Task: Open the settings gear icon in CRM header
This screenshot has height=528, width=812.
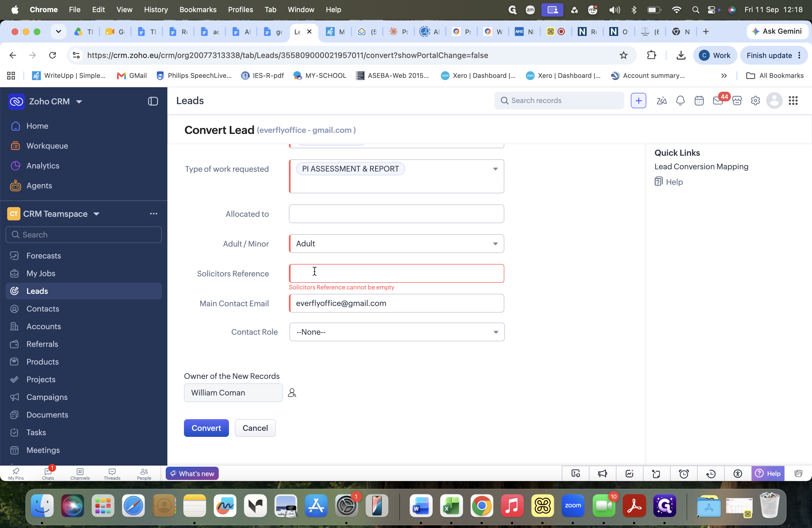Action: click(755, 101)
